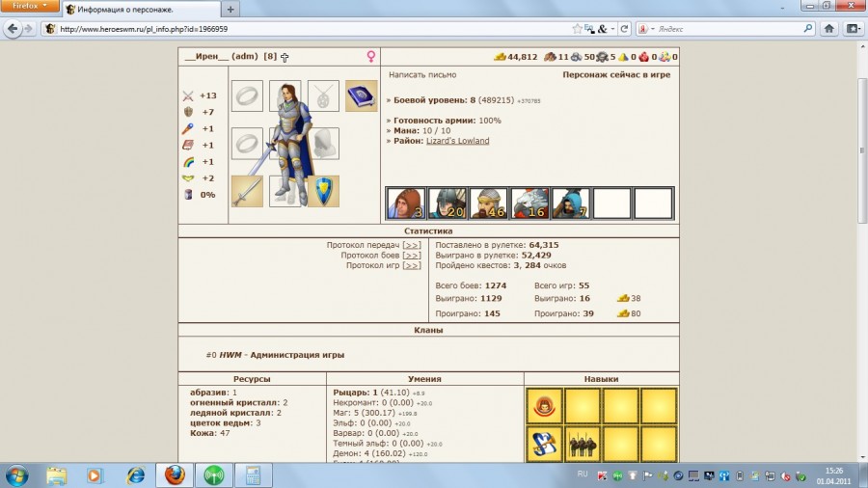Viewport: 868px width, 488px height.
Task: Click the page vertical scrollbar
Action: click(x=862, y=150)
